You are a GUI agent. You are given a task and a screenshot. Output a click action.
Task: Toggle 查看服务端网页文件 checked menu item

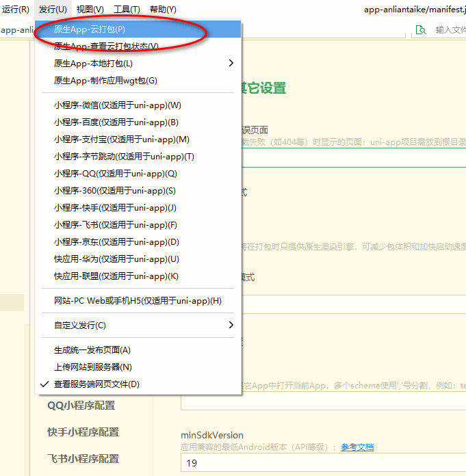[96, 384]
